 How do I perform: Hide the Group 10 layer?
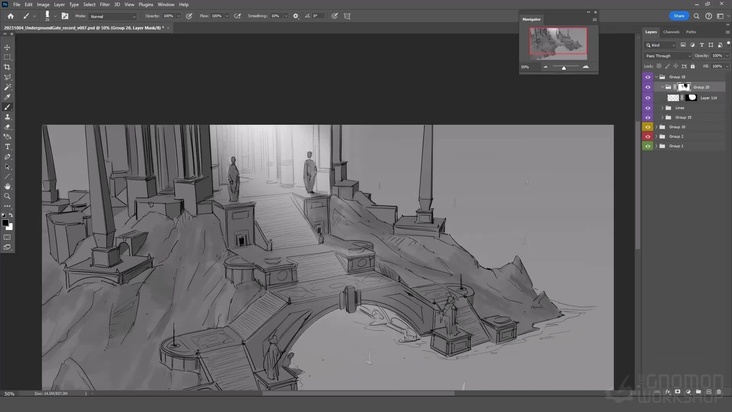click(647, 127)
